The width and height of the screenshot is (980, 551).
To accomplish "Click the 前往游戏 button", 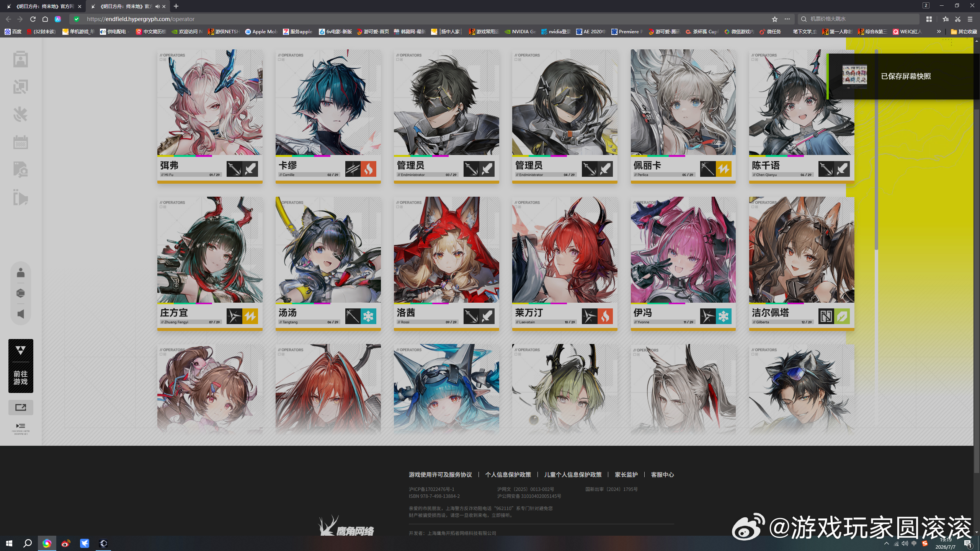I will tap(21, 366).
